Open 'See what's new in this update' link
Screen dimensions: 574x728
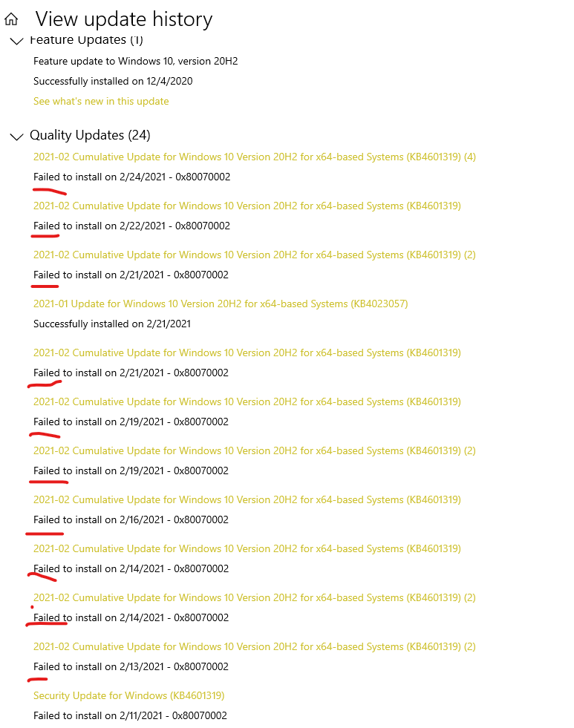point(101,101)
